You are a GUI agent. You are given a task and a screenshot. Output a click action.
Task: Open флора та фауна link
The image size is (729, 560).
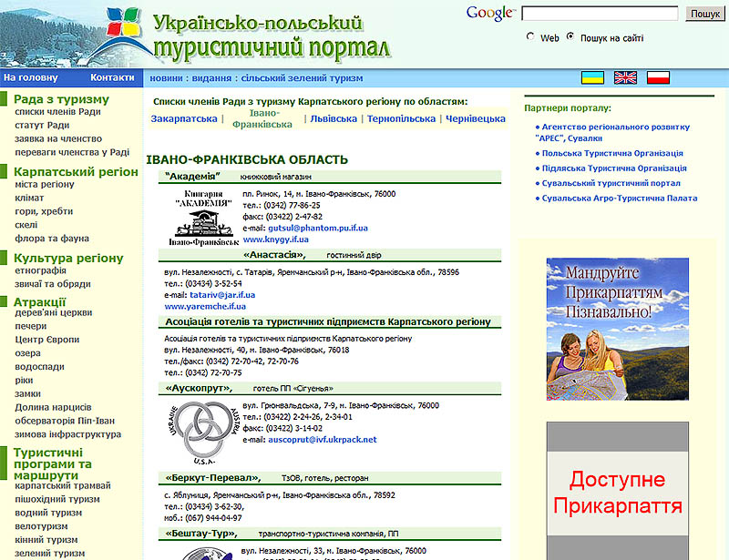52,238
